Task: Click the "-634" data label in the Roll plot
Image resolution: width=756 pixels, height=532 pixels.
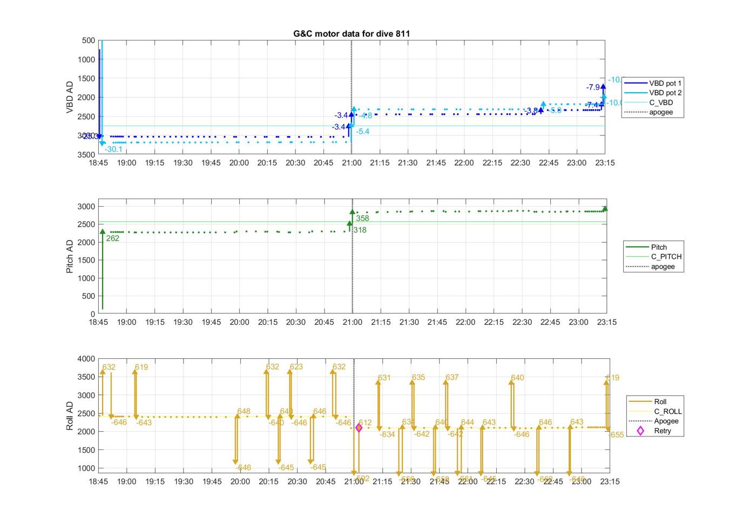Action: point(387,435)
